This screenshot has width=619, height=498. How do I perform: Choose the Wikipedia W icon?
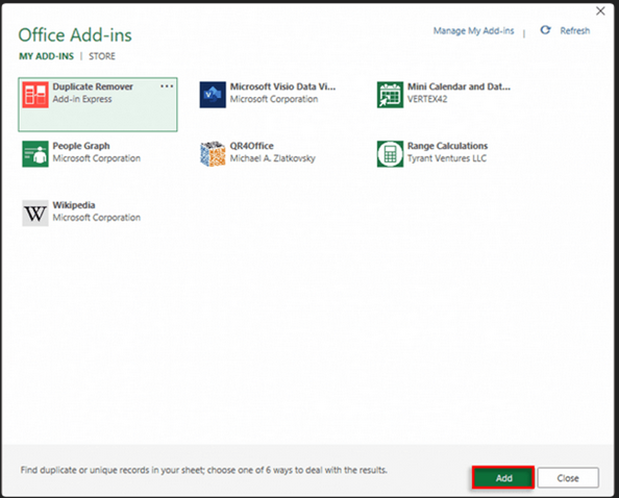click(35, 213)
